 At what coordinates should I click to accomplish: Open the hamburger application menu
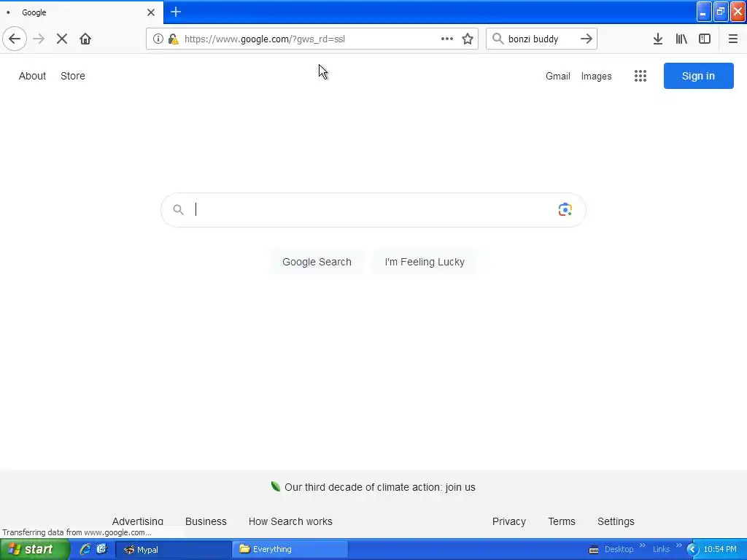point(732,39)
